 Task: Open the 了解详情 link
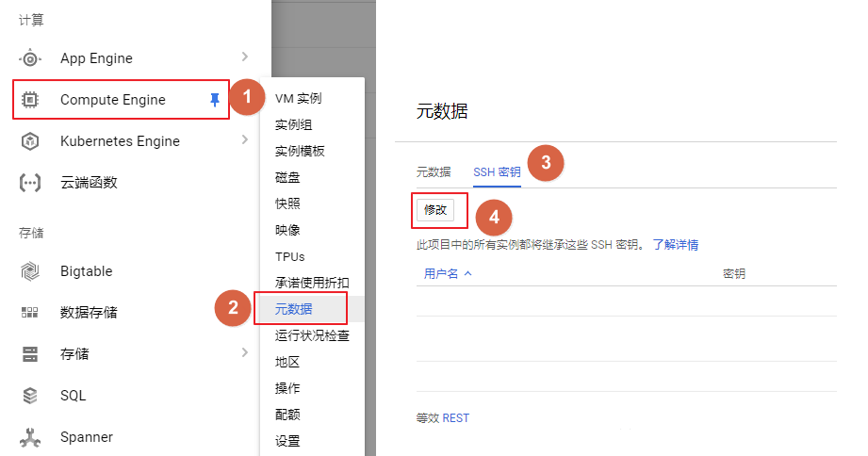pyautogui.click(x=676, y=245)
